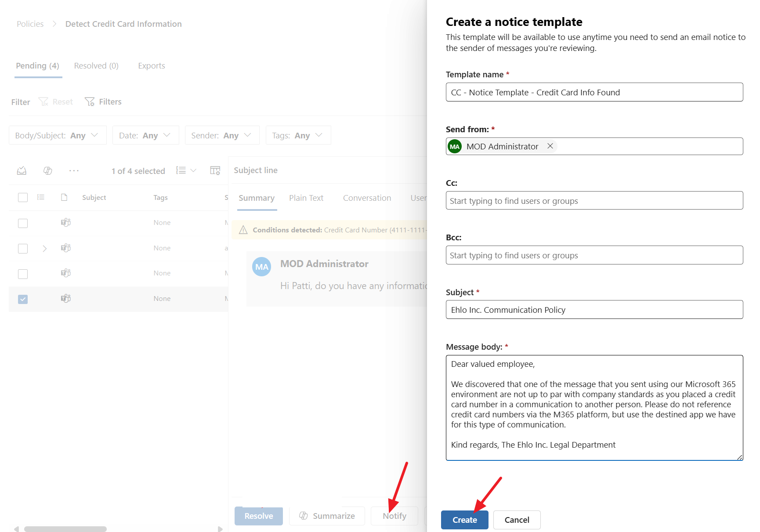
Task: Open Copilot from the review toolbar
Action: tap(47, 170)
